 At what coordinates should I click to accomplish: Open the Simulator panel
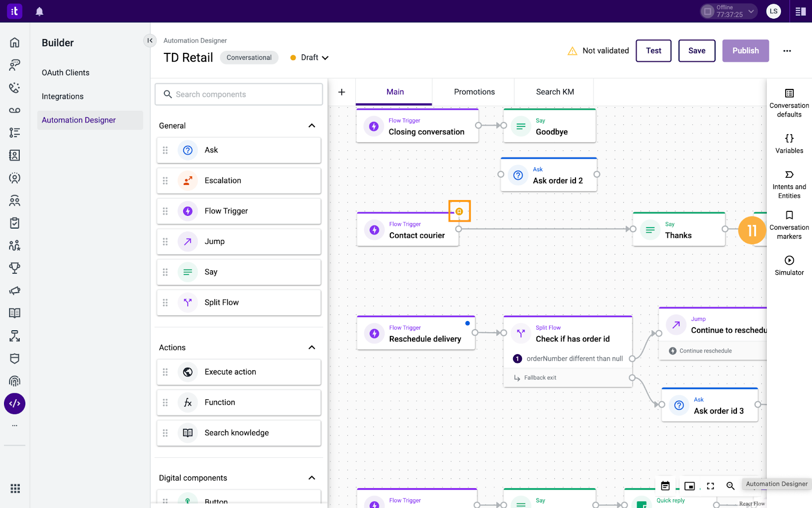(789, 266)
